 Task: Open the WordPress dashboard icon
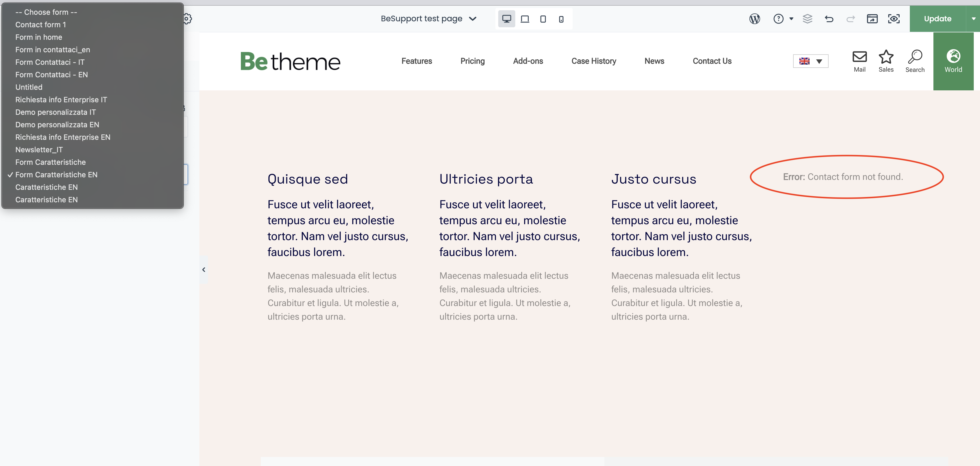(754, 19)
